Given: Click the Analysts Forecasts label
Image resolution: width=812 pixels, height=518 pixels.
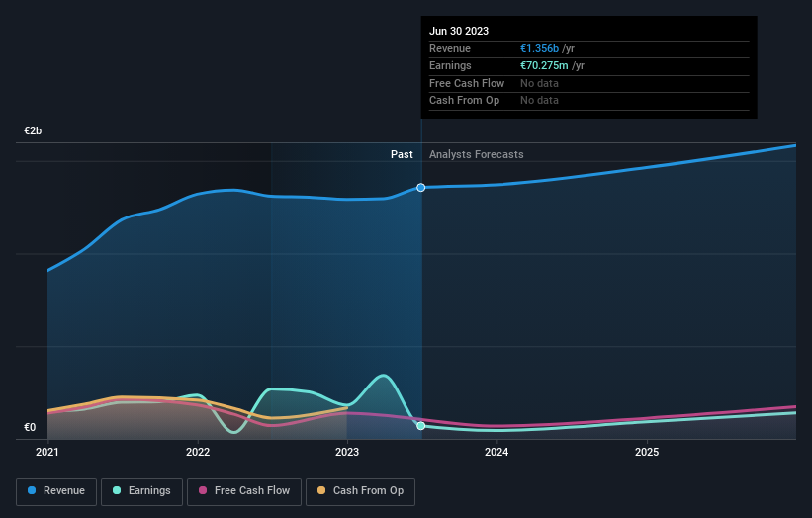Looking at the screenshot, I should (477, 155).
